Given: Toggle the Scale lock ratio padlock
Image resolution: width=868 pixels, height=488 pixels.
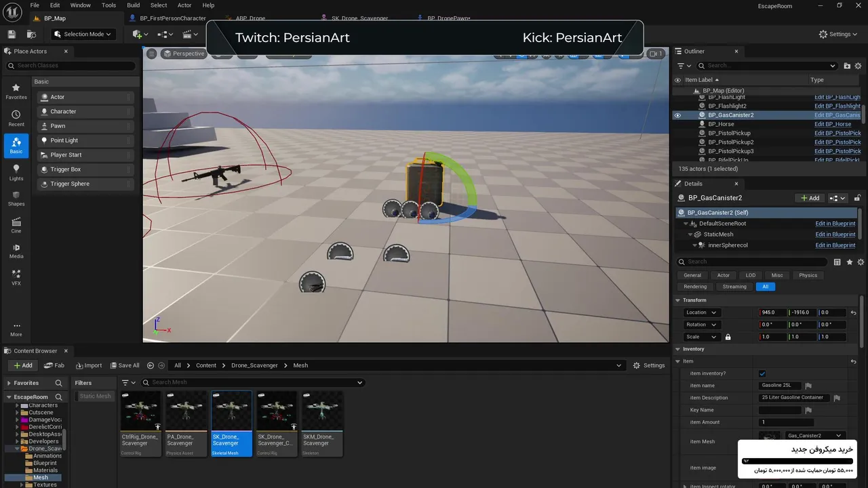Looking at the screenshot, I should pos(728,337).
